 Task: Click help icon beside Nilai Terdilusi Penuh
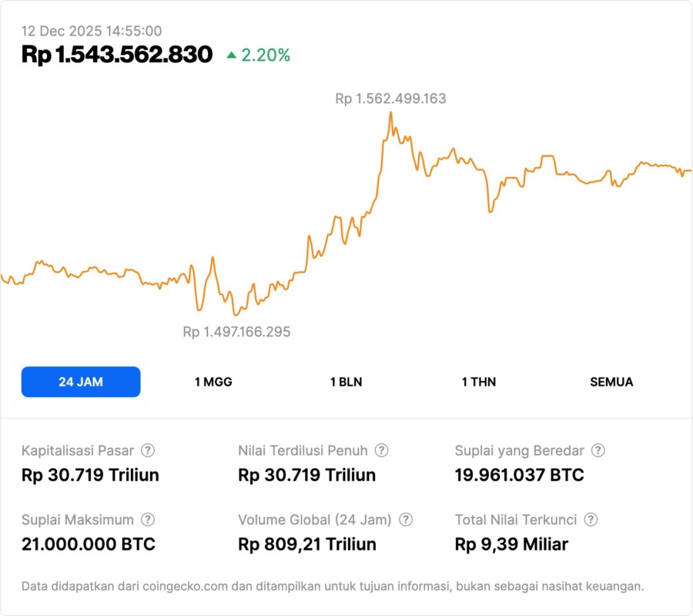[381, 450]
